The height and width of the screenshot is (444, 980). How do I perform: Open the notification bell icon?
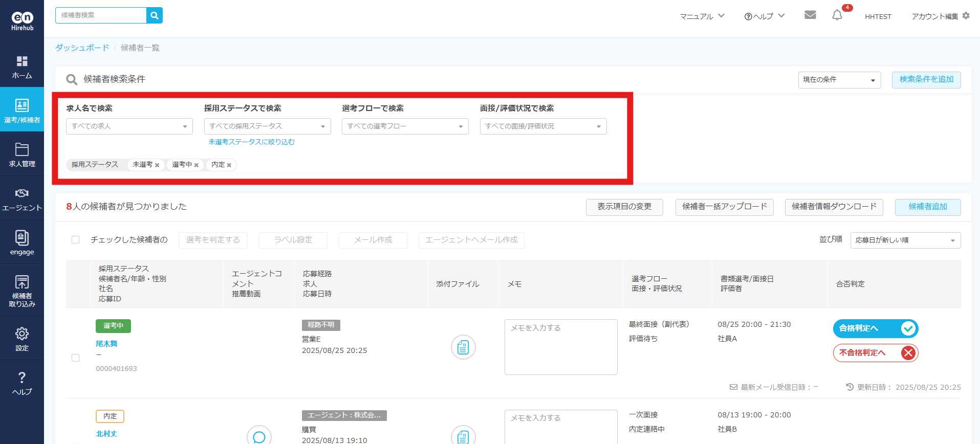point(837,15)
